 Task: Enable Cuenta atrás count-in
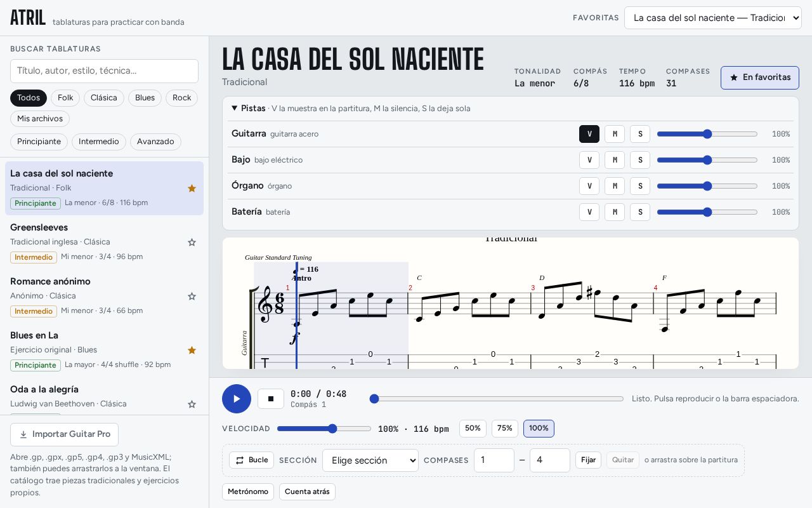(x=307, y=492)
